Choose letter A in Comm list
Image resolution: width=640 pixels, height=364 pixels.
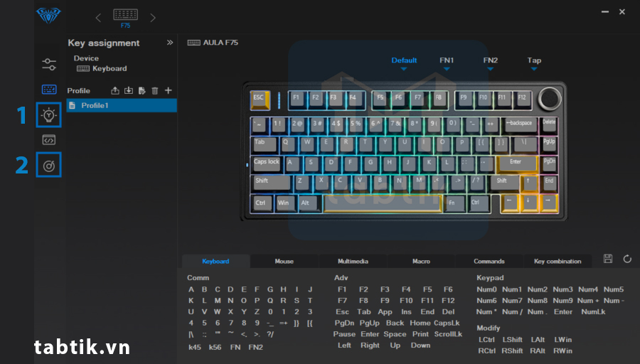tap(191, 289)
